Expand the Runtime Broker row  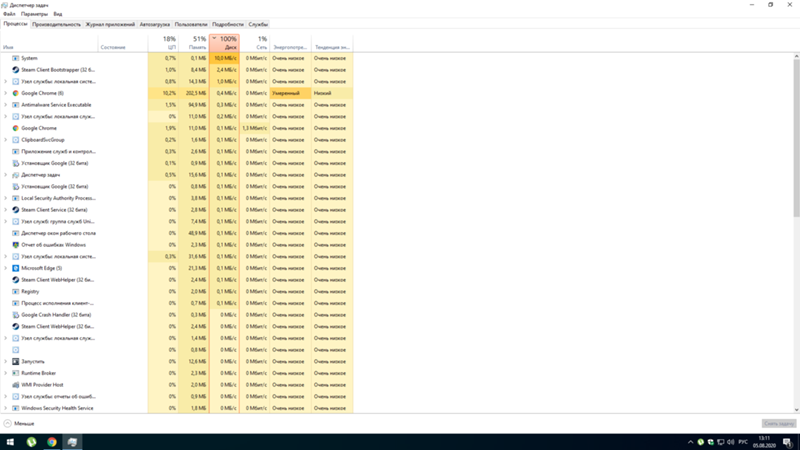pos(6,373)
